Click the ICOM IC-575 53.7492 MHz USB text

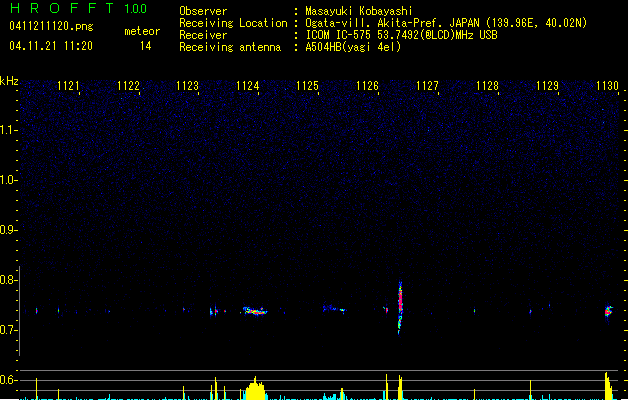[401, 35]
